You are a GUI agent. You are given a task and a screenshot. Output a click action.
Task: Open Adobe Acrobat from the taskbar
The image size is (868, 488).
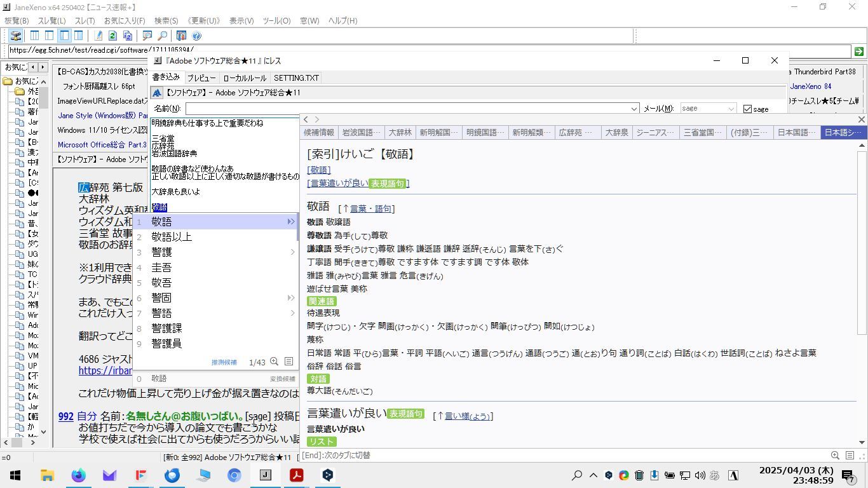point(296,475)
